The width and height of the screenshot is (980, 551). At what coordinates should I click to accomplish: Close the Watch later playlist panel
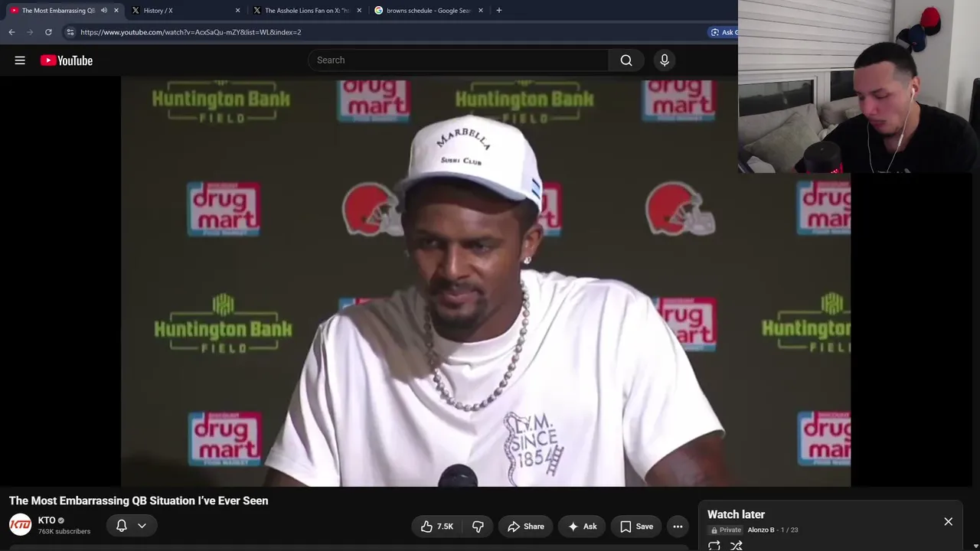948,522
